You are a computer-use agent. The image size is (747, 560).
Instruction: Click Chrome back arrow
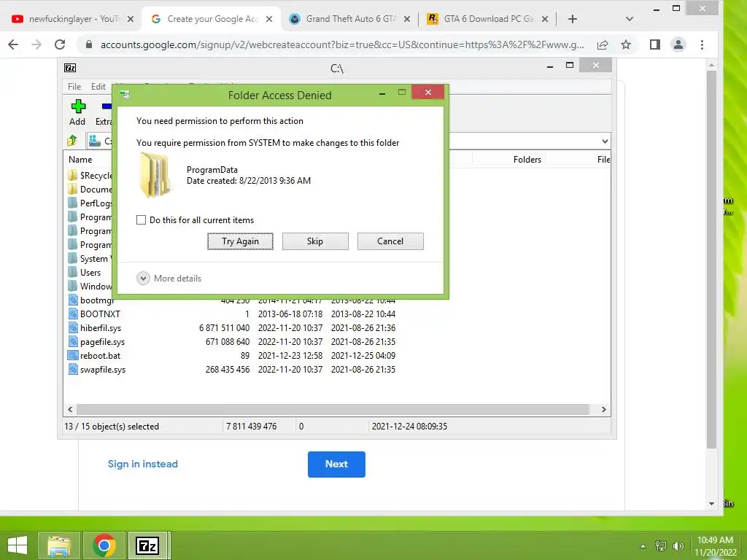13,44
